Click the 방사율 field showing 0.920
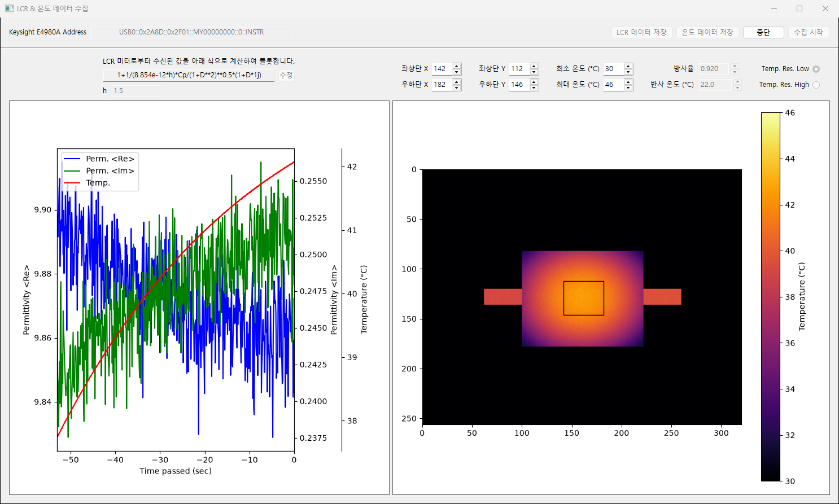 (x=714, y=69)
